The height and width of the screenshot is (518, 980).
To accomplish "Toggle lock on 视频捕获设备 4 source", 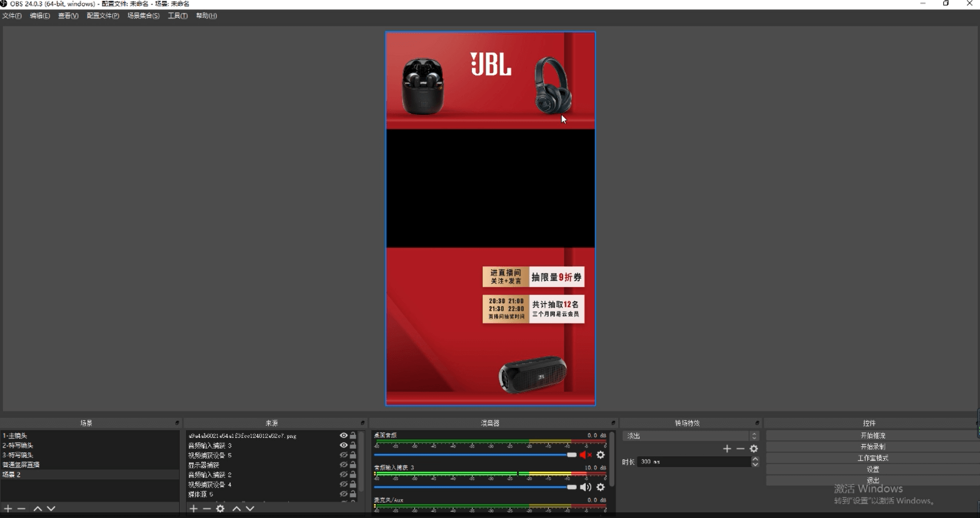I will tap(353, 484).
